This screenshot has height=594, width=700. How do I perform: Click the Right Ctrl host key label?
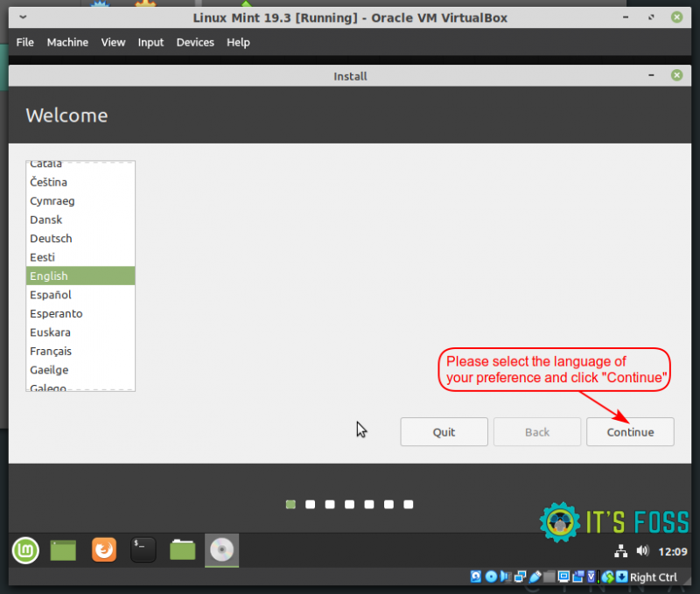[653, 577]
